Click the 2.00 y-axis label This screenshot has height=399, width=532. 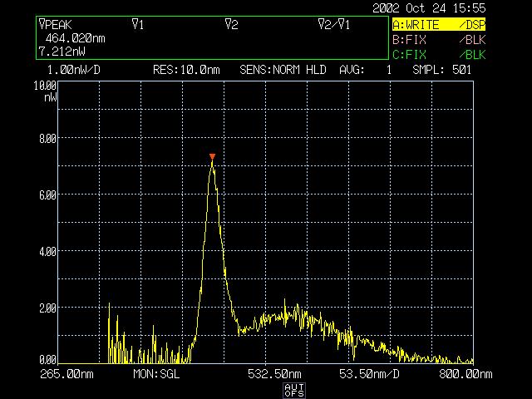pos(48,308)
